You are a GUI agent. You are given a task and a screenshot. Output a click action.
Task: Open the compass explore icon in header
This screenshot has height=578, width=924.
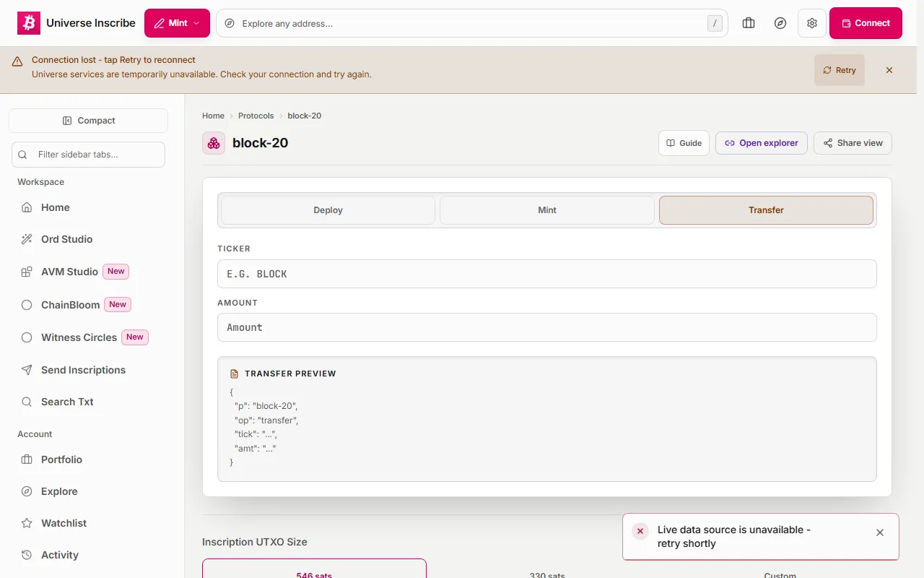tap(780, 23)
